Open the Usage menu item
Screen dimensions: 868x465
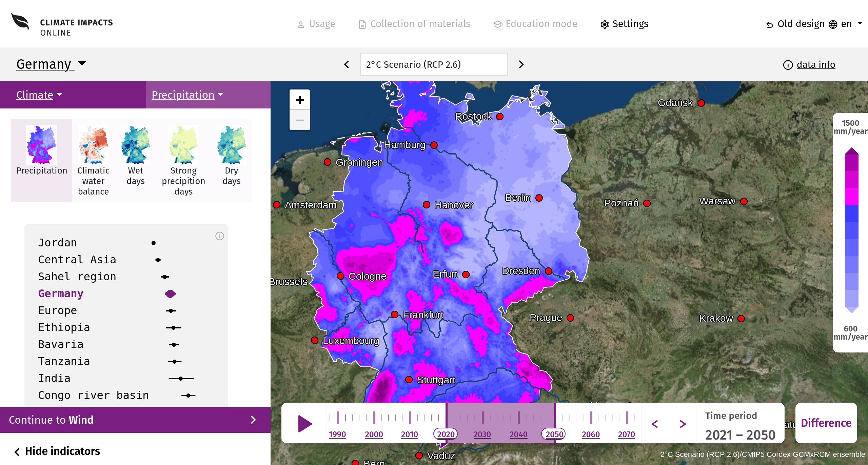tap(316, 24)
